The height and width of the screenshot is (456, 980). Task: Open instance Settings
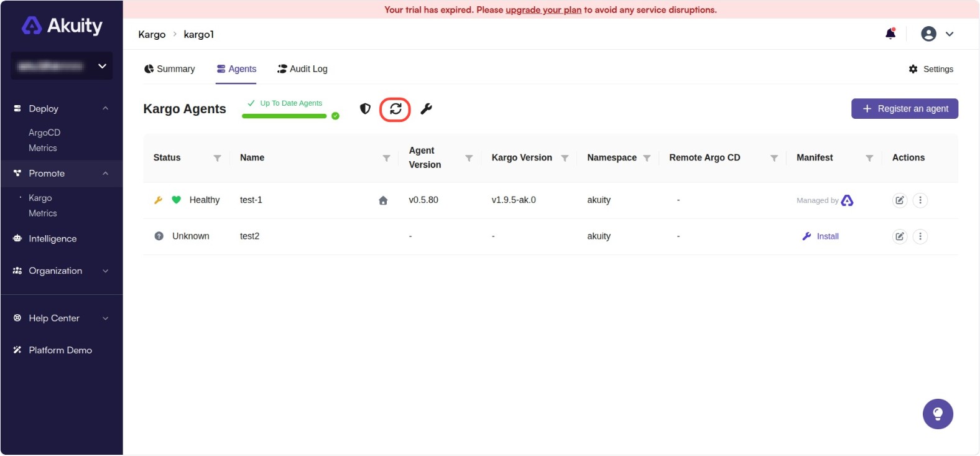931,69
